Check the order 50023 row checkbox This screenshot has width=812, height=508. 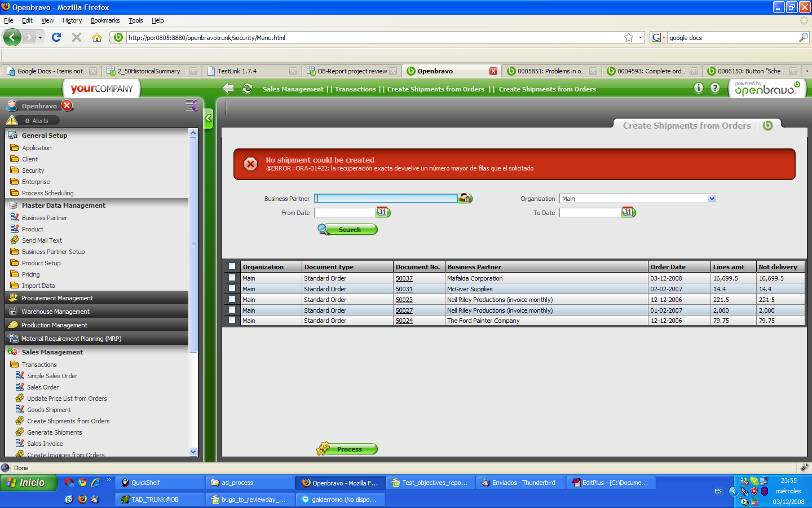pyautogui.click(x=232, y=299)
